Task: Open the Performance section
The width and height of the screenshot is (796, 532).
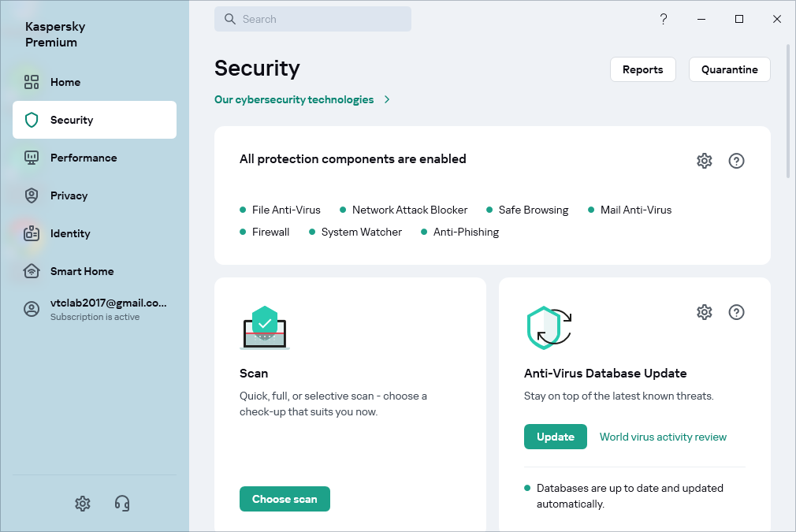Action: [83, 158]
